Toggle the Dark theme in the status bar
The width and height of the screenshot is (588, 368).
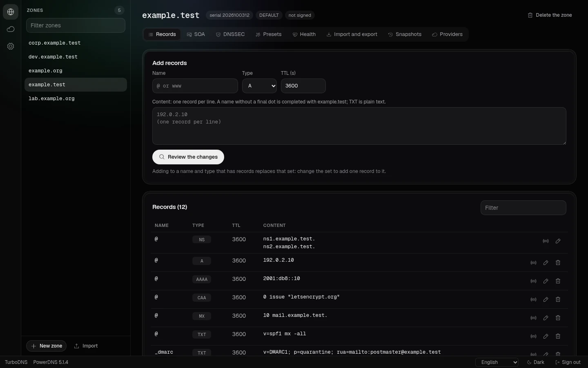pyautogui.click(x=536, y=362)
